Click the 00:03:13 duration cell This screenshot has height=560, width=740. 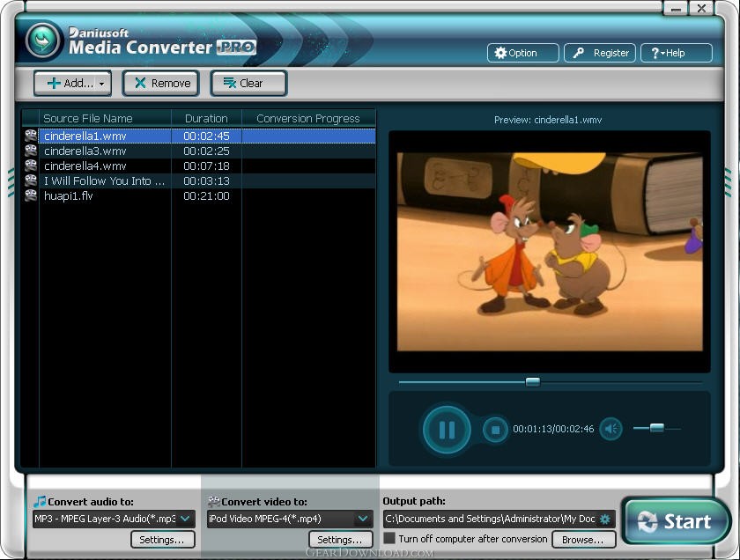(x=206, y=181)
